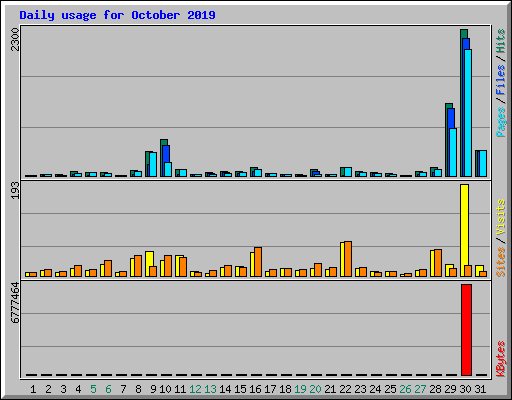Click day label 7 on the x-axis

(123, 389)
